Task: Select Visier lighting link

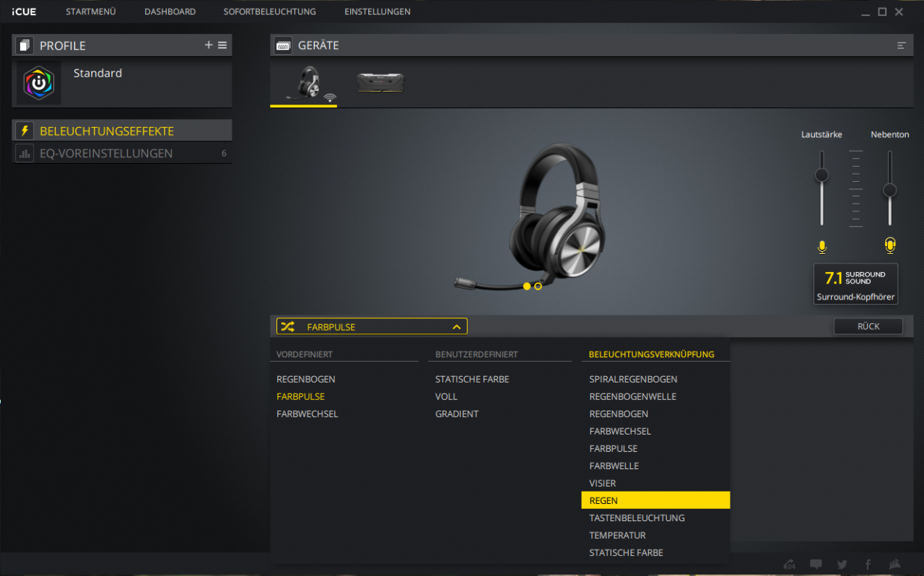Action: [x=603, y=483]
